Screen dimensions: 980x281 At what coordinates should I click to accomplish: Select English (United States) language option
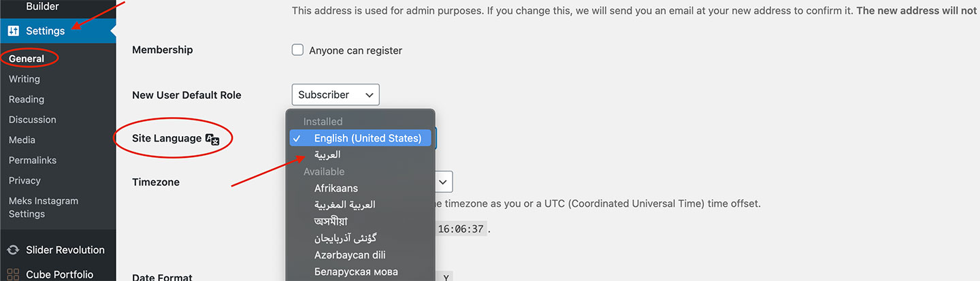pyautogui.click(x=367, y=138)
